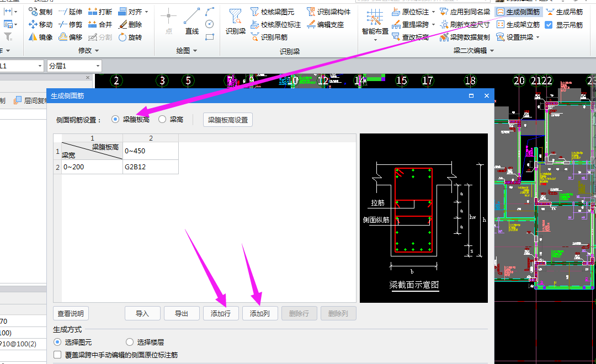Close the left side panel

click(x=88, y=78)
